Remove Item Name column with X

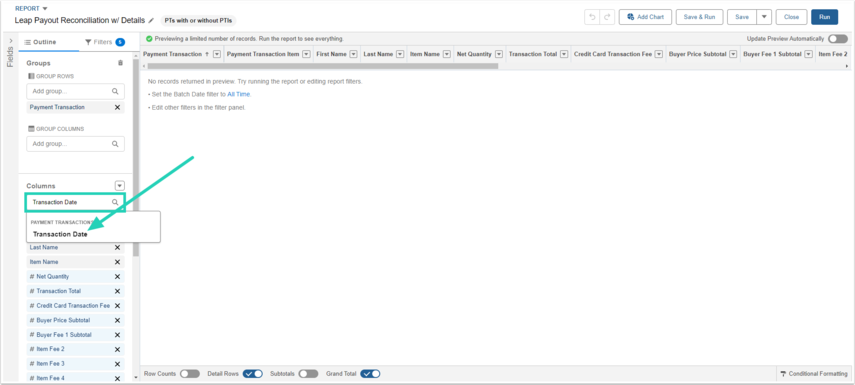[x=117, y=262]
